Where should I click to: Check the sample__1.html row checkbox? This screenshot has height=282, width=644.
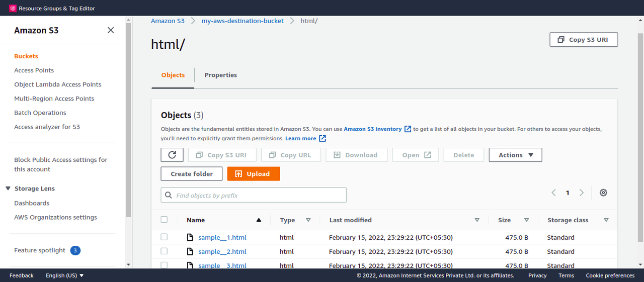click(x=164, y=237)
